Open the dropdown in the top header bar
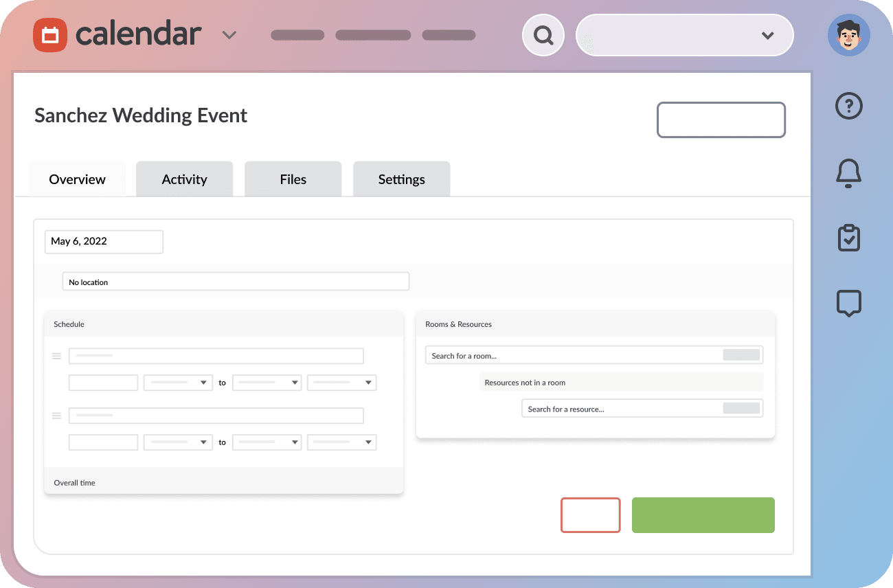Image resolution: width=893 pixels, height=588 pixels. pos(768,35)
